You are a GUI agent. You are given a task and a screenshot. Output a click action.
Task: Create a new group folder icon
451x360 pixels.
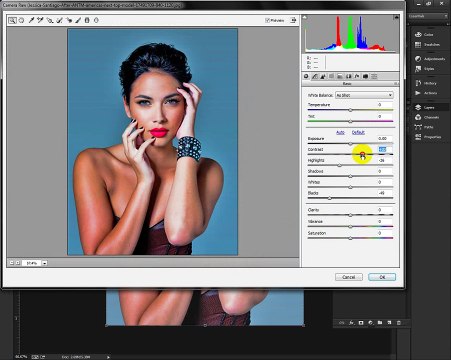pos(380,323)
